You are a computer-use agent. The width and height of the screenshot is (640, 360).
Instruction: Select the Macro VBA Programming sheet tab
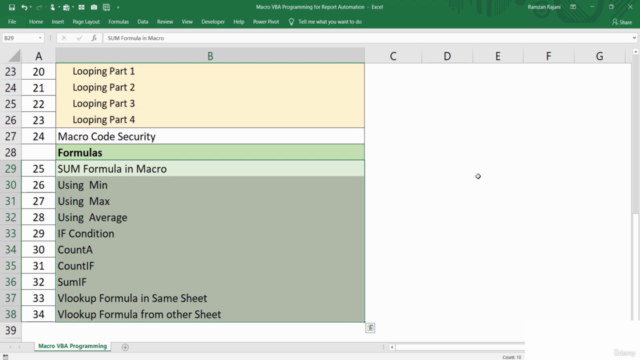[x=72, y=346]
